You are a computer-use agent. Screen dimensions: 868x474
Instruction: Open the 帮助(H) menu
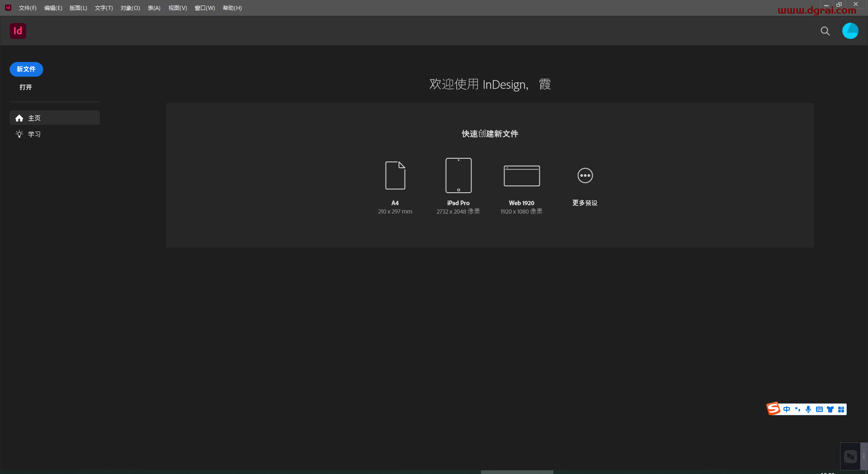232,8
